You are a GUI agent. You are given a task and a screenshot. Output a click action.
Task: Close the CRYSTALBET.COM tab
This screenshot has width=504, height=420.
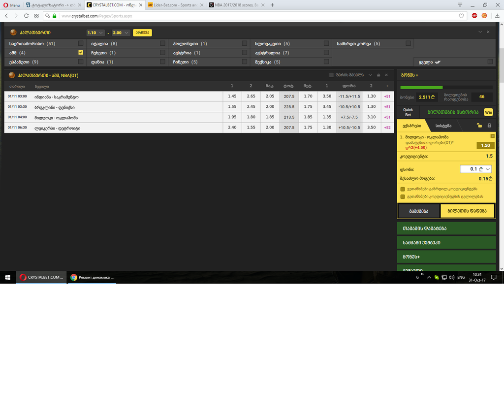point(140,5)
